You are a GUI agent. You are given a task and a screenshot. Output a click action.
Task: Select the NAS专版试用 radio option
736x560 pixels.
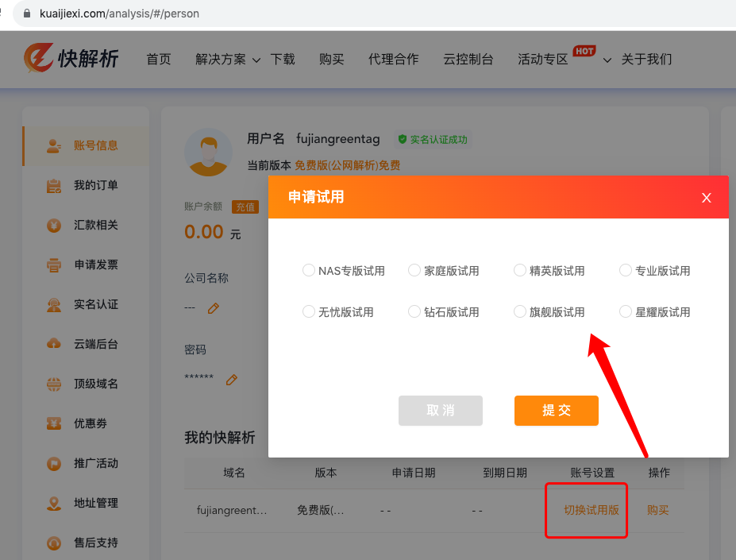pyautogui.click(x=309, y=271)
